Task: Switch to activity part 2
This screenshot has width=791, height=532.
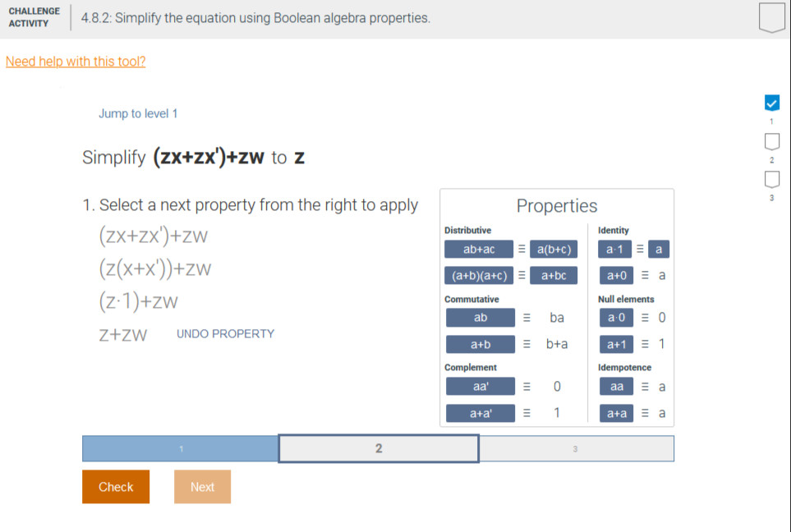Action: coord(379,448)
